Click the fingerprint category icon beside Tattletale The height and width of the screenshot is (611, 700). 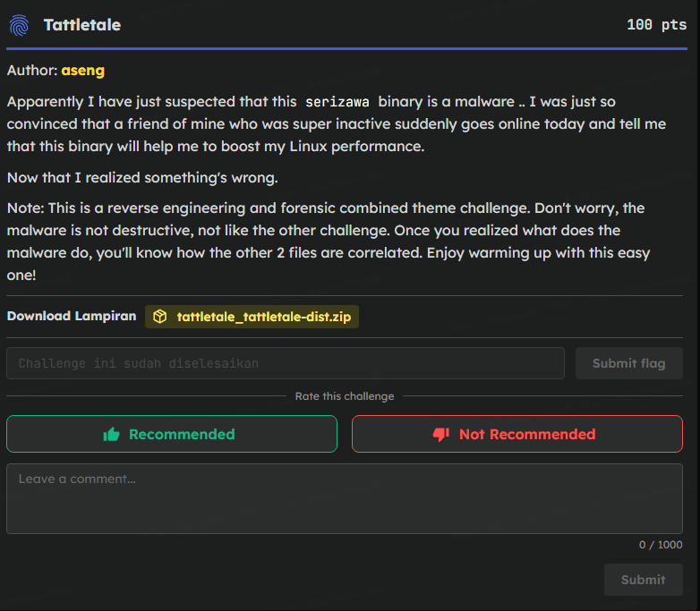(20, 25)
